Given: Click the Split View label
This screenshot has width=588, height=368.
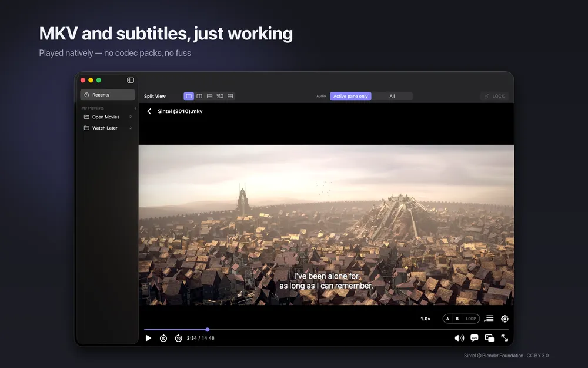Looking at the screenshot, I should (x=155, y=96).
